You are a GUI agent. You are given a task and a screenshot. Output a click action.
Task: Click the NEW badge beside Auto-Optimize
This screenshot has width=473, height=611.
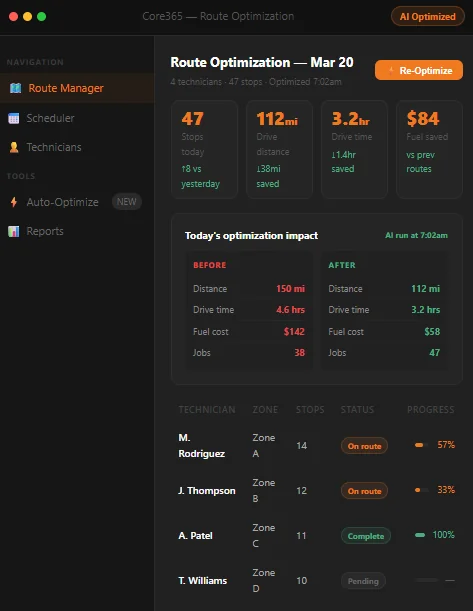click(127, 202)
